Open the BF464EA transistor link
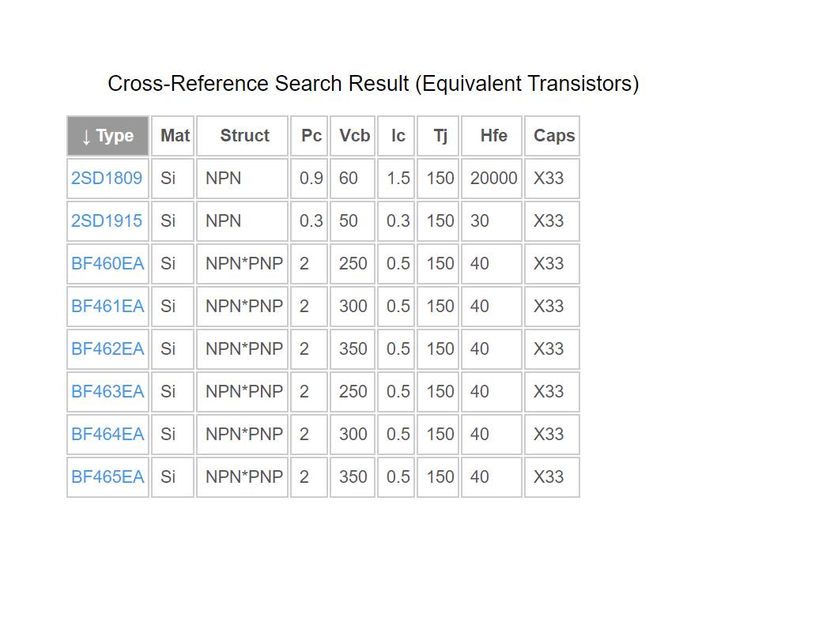Image resolution: width=834 pixels, height=644 pixels. [x=108, y=434]
